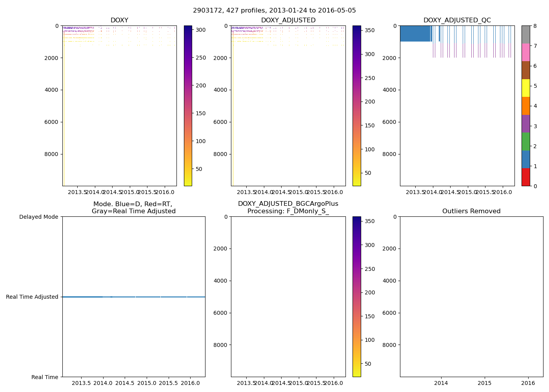This screenshot has height=392, width=549.
Task: Click the large blue block in the QC plot
Action: tap(415, 34)
